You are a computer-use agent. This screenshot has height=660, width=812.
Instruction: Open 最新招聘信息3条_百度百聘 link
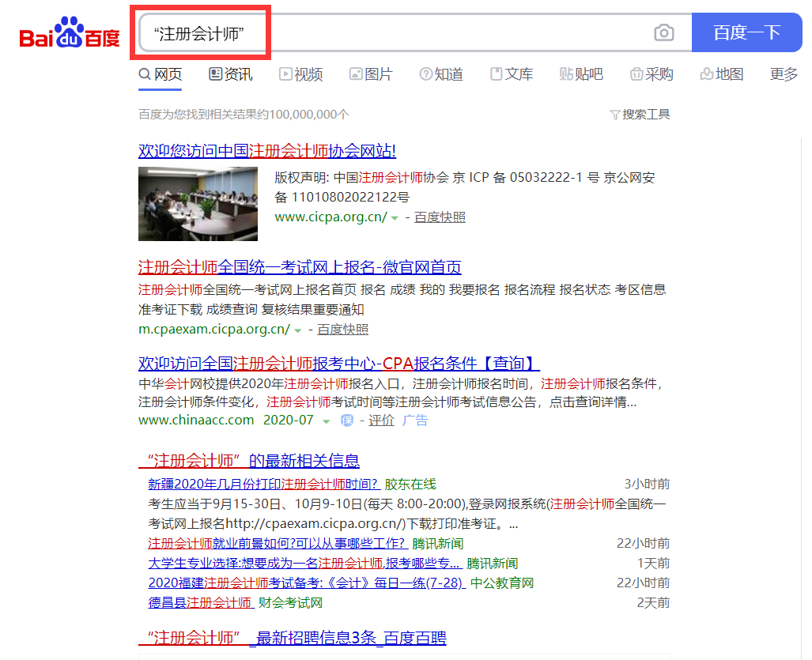(293, 638)
